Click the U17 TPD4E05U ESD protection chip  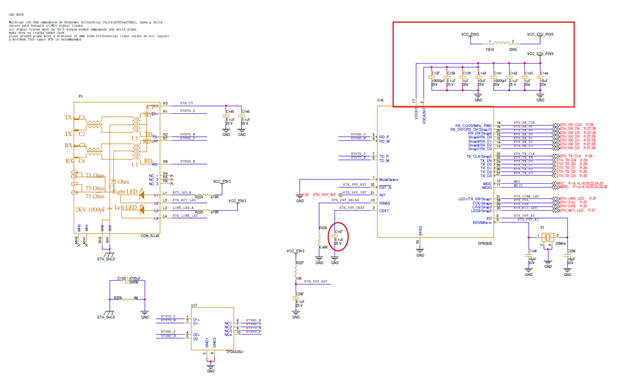coord(213,329)
